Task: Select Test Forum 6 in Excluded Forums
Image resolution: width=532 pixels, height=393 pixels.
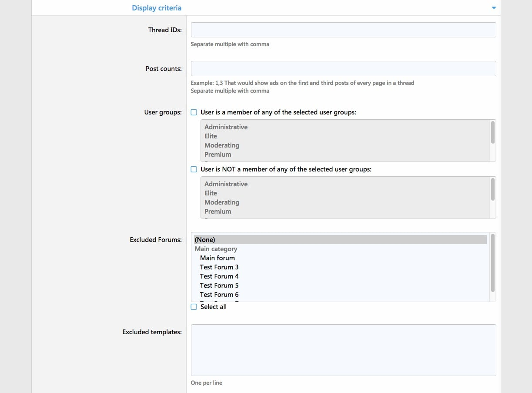Action: coord(219,295)
